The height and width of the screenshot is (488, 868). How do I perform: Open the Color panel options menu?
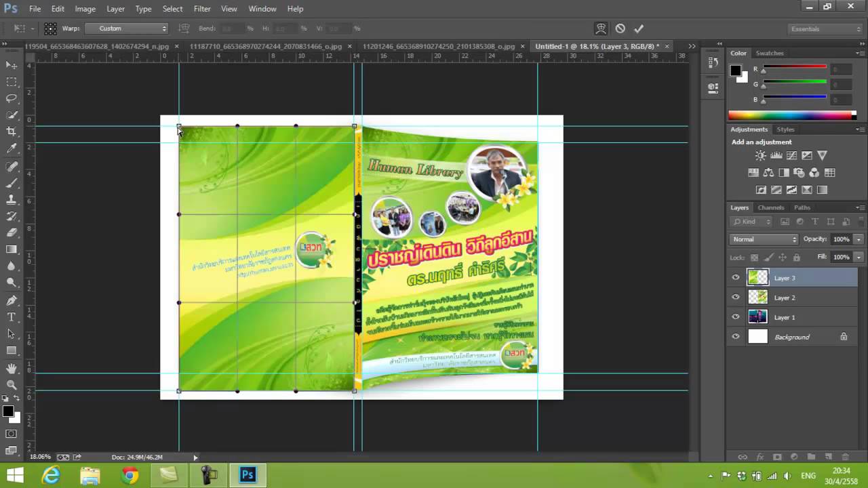tap(860, 54)
